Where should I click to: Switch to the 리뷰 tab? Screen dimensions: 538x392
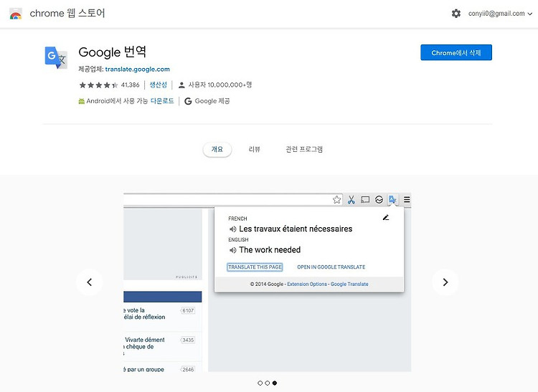pos(254,149)
